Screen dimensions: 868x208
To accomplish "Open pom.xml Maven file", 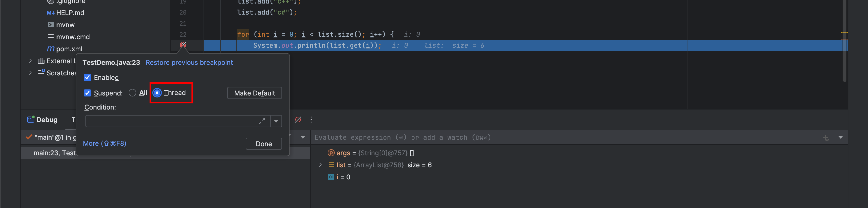I will (x=69, y=49).
